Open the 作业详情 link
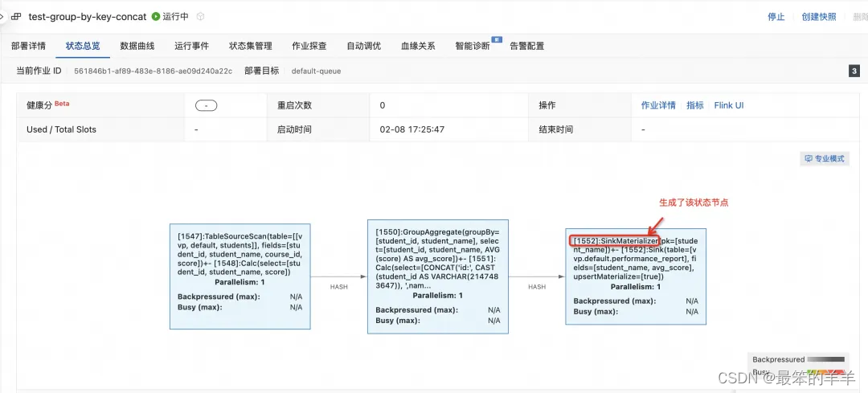Viewport: 868px width, 393px height. coord(658,105)
